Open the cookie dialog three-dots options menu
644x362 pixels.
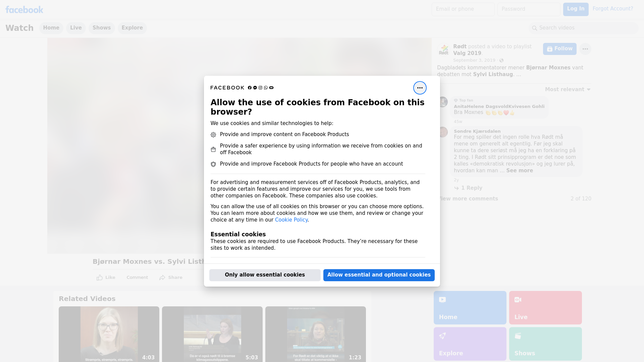[x=420, y=88]
